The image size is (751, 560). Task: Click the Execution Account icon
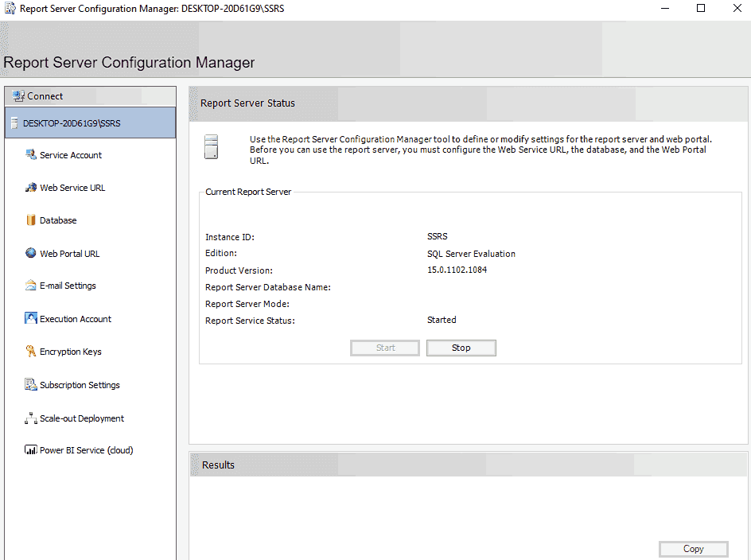point(31,319)
